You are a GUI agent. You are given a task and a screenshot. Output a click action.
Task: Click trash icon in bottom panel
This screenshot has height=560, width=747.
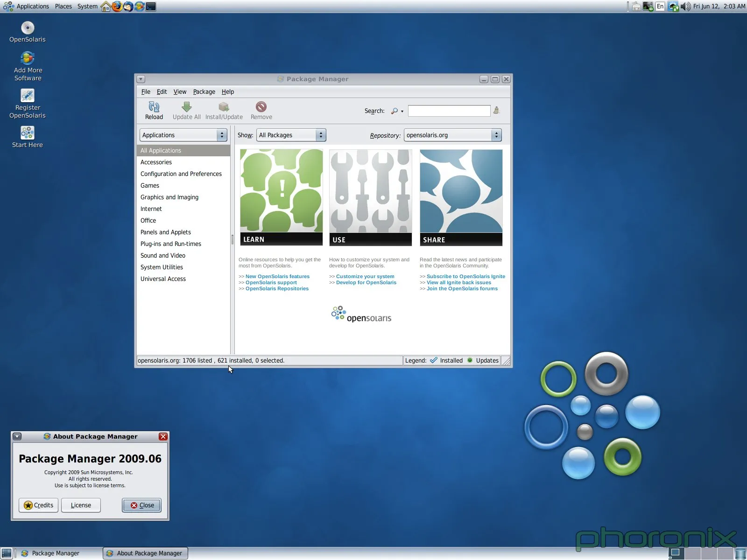click(x=740, y=553)
